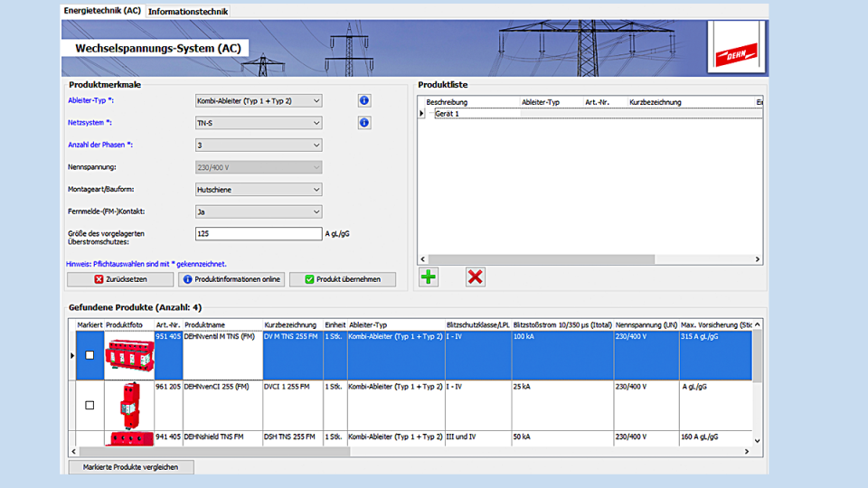
Task: Remove device with red X icon
Action: point(475,277)
